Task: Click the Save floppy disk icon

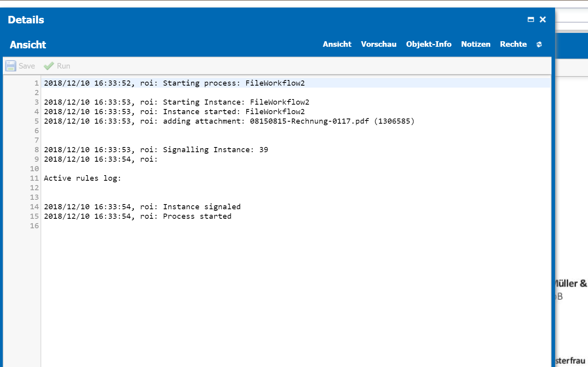Action: [x=11, y=66]
